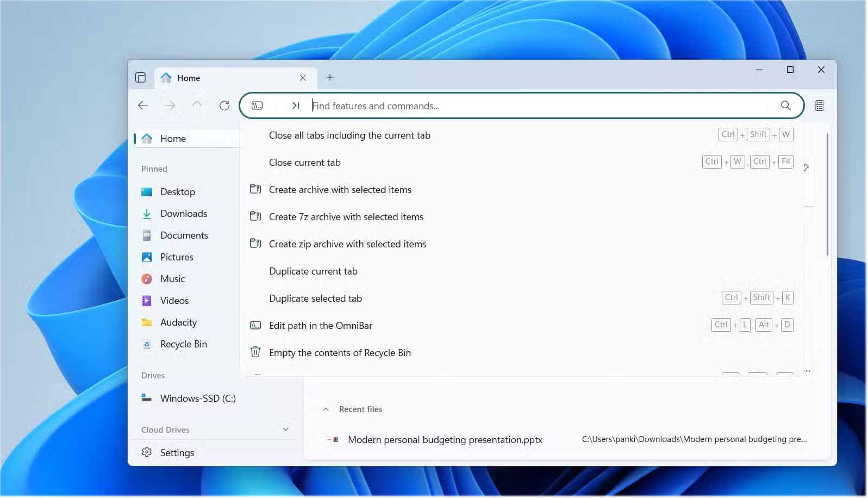Open Modern personal budgeting presentation.pptx

pyautogui.click(x=445, y=440)
